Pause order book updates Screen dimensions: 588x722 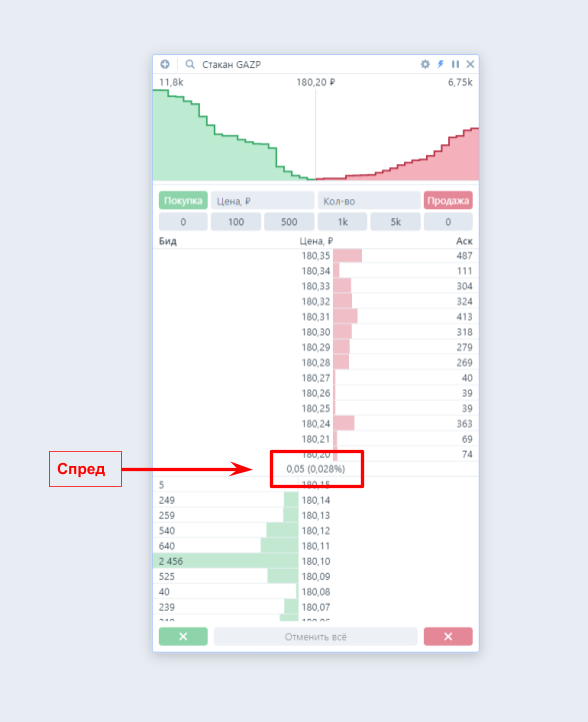click(455, 64)
